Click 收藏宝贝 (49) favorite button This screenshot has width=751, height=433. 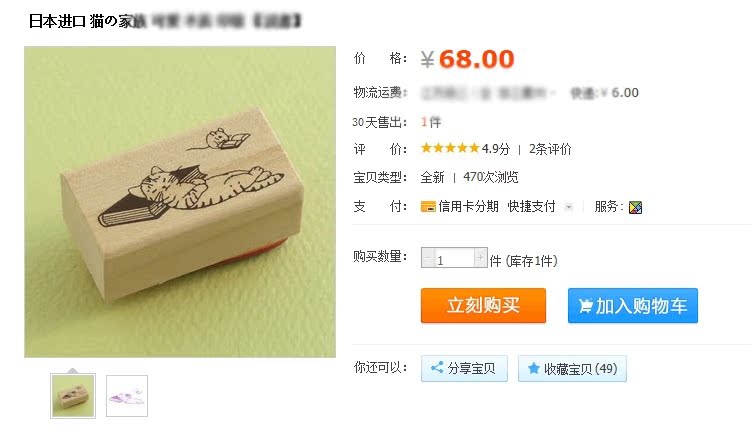[x=572, y=368]
